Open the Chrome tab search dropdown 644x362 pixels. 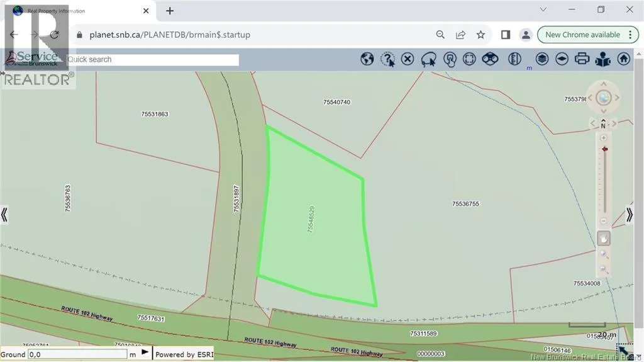(x=543, y=10)
